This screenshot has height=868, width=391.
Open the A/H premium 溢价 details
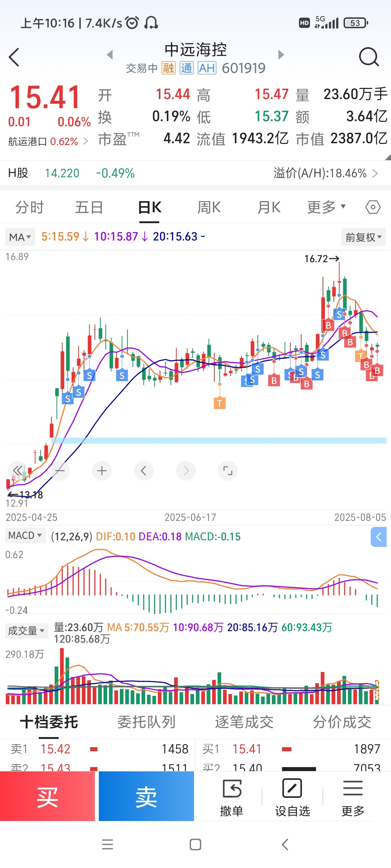(x=326, y=173)
